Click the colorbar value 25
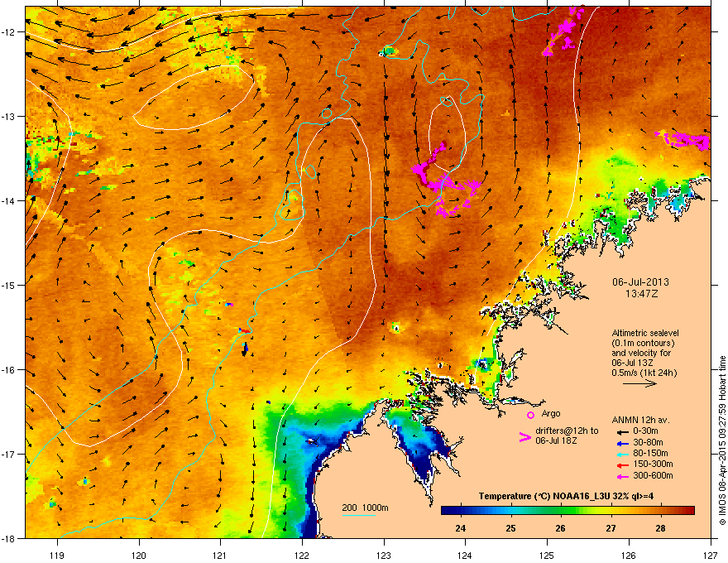 (510, 528)
